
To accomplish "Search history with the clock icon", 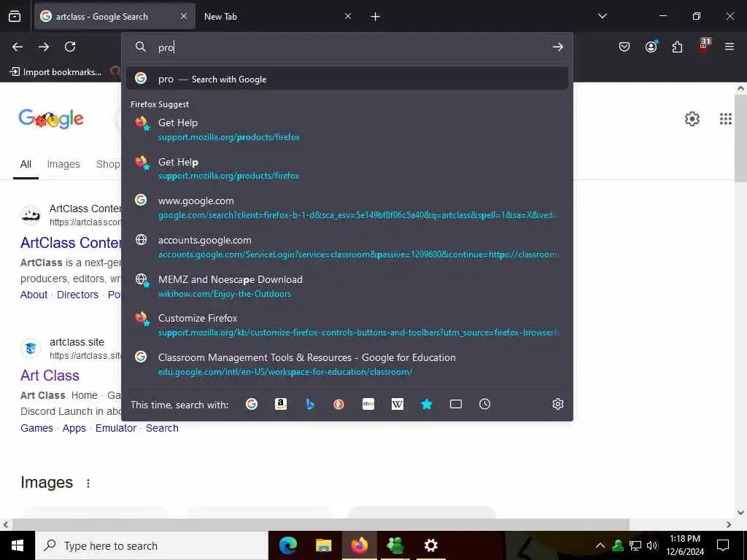I will point(484,404).
